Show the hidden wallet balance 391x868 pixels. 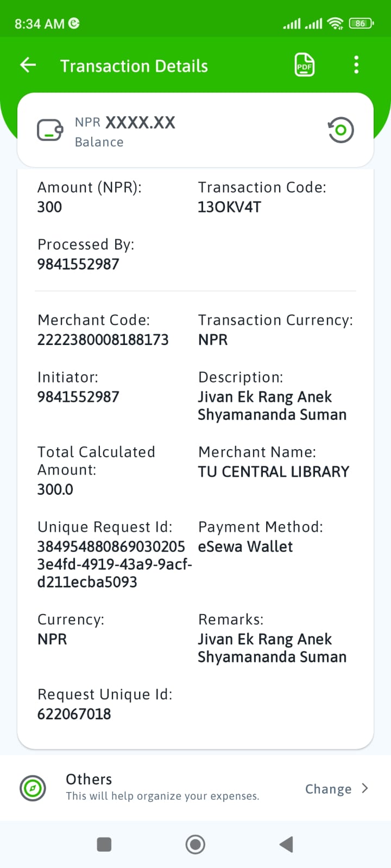point(341,130)
